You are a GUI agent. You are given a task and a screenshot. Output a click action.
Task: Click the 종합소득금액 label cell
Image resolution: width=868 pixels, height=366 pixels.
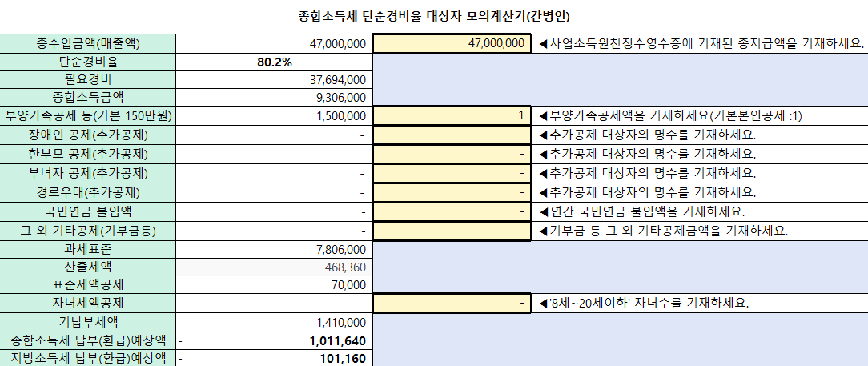(88, 98)
